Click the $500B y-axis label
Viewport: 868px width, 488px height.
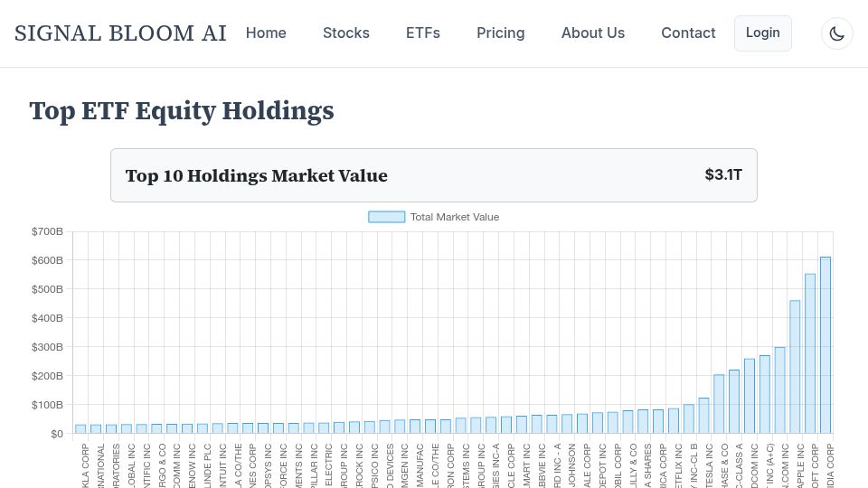tap(47, 289)
